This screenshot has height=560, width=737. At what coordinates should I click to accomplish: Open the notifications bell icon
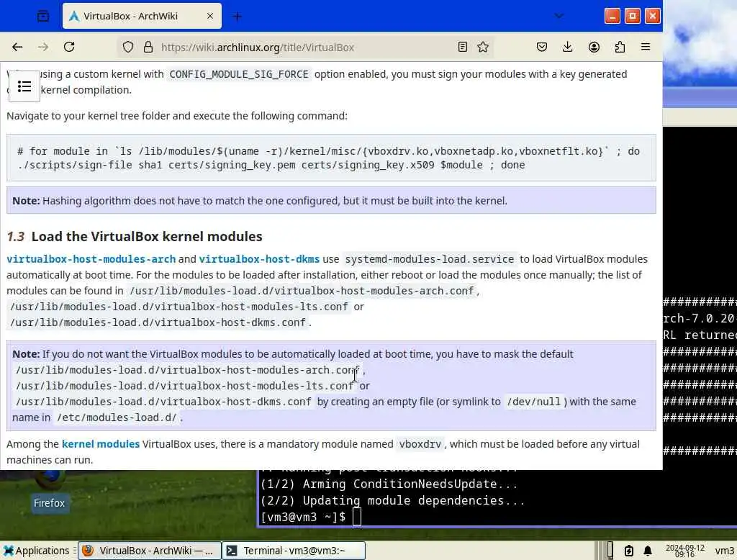(648, 551)
